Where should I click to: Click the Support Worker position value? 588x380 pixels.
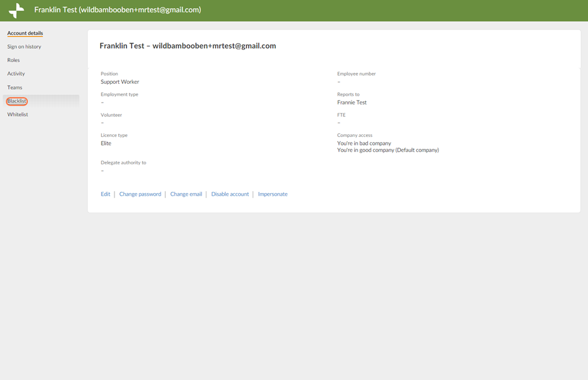coord(120,82)
